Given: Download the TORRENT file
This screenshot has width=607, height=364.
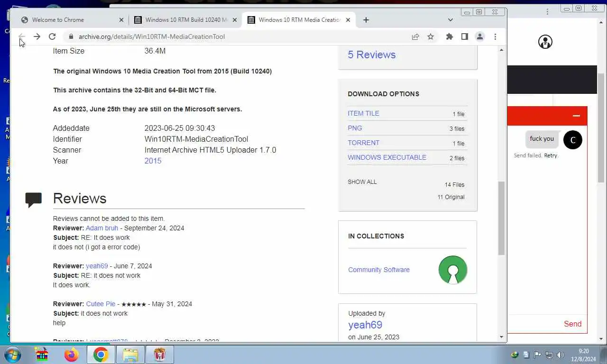Looking at the screenshot, I should pos(364,143).
